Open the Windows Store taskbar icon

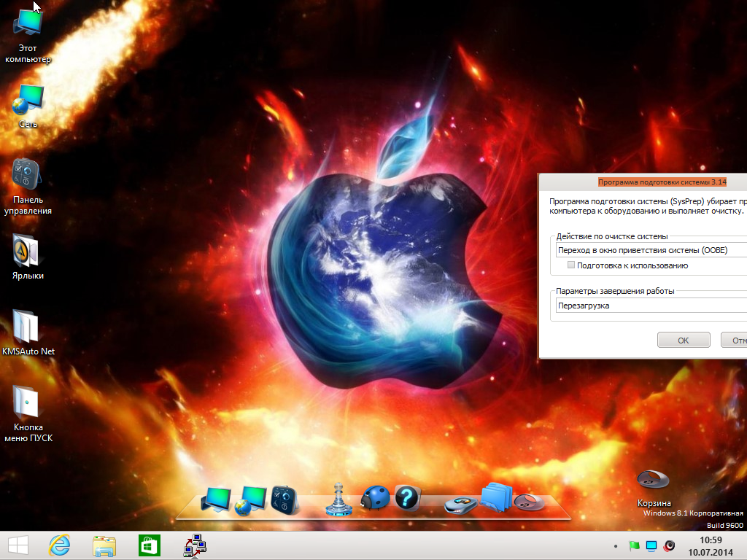click(x=149, y=545)
